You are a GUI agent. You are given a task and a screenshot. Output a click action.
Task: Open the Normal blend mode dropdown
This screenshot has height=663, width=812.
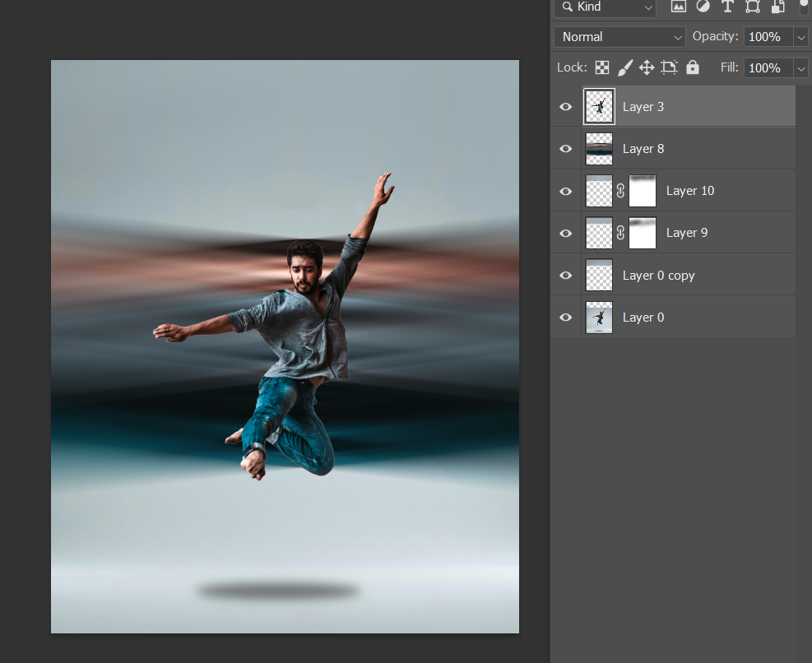(x=619, y=37)
